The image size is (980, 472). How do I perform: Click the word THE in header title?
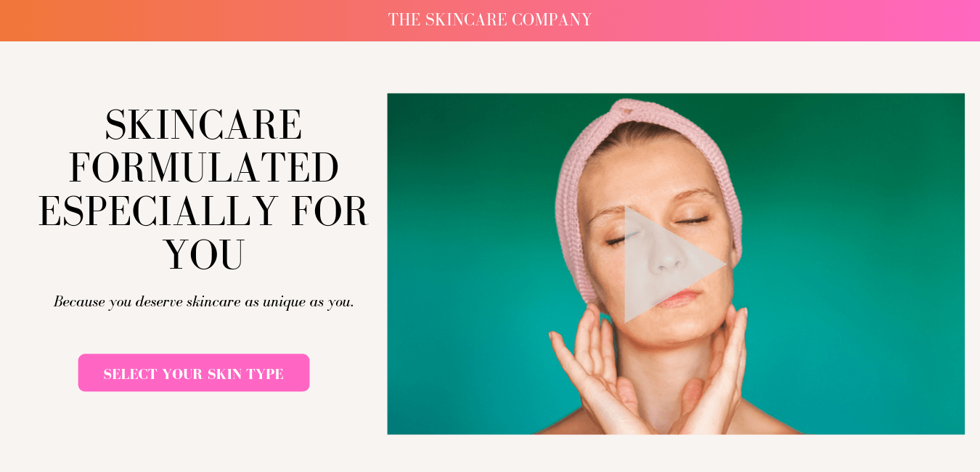coord(404,20)
